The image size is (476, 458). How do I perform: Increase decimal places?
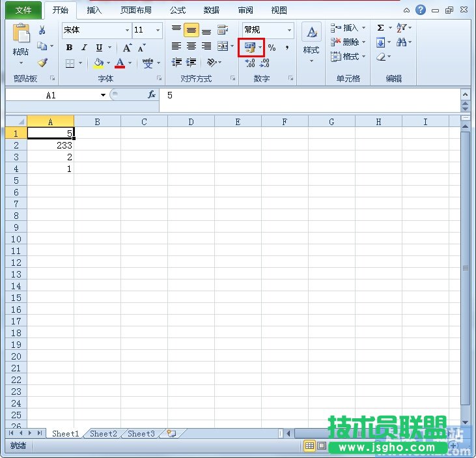(x=250, y=63)
